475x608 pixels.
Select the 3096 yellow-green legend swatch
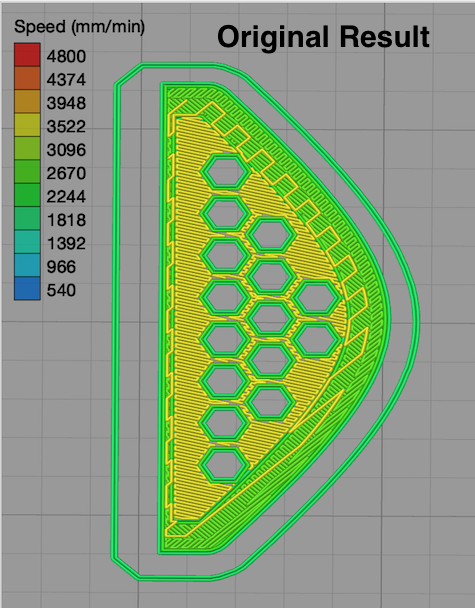pyautogui.click(x=27, y=148)
